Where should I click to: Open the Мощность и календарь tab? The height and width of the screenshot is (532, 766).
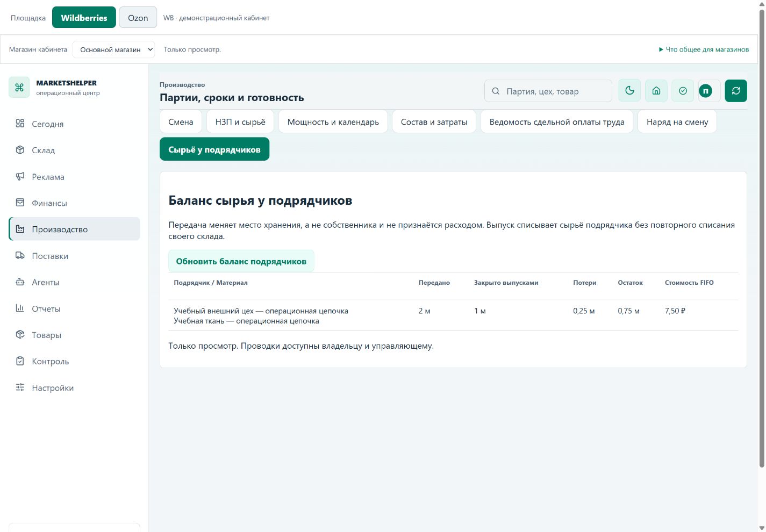click(333, 122)
